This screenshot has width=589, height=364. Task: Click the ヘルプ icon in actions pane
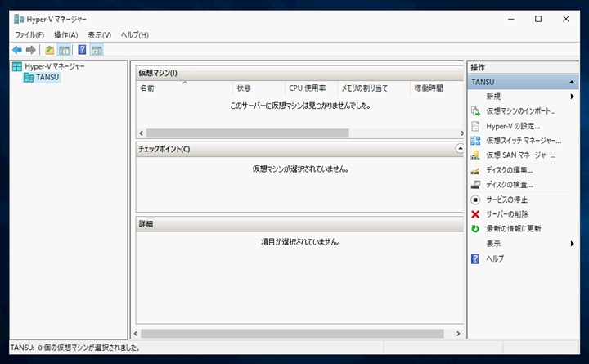475,258
